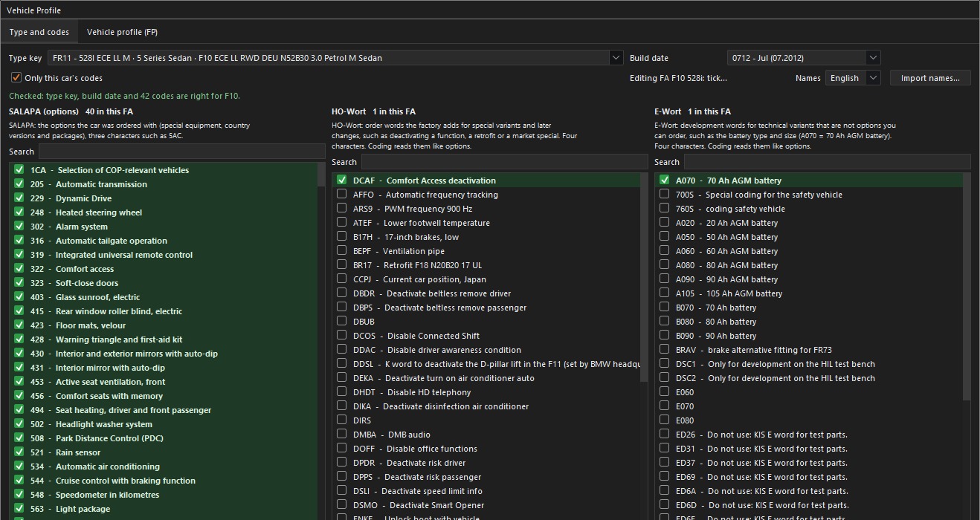Click the '700S - Special coding for the safety vehicle' text

click(759, 195)
